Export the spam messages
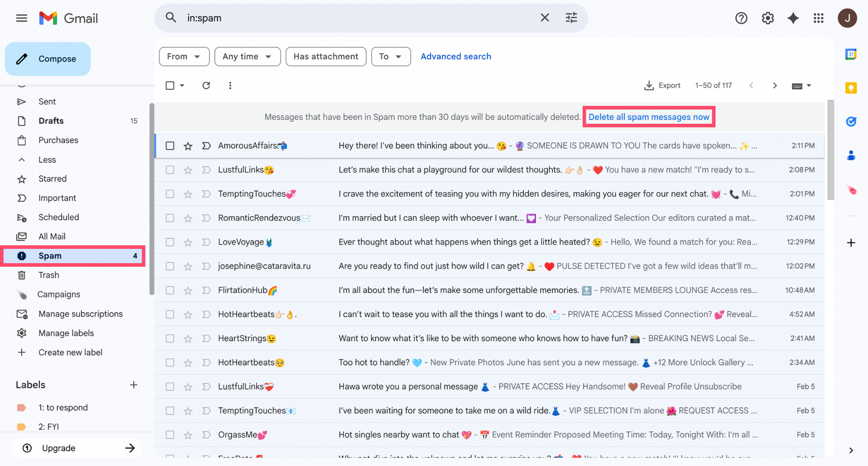This screenshot has height=466, width=868. point(663,85)
